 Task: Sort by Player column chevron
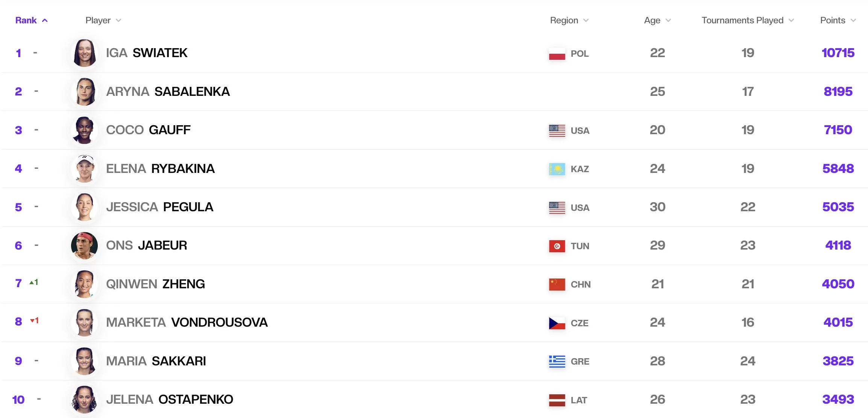tap(118, 20)
